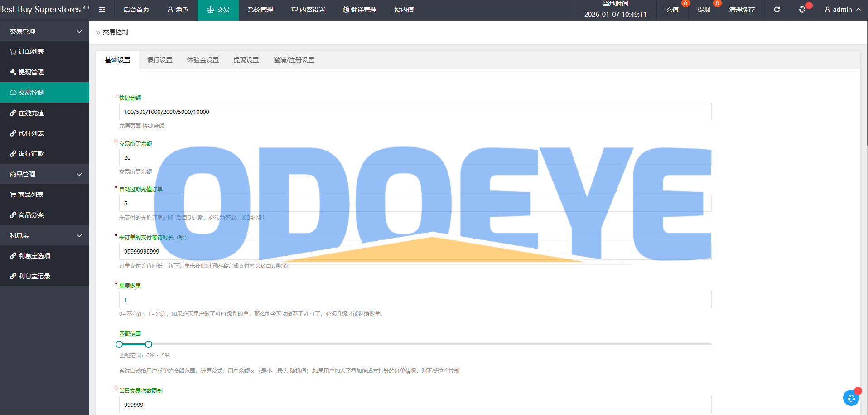868x415 pixels.
Task: Click the 充值 notification link
Action: (x=672, y=10)
